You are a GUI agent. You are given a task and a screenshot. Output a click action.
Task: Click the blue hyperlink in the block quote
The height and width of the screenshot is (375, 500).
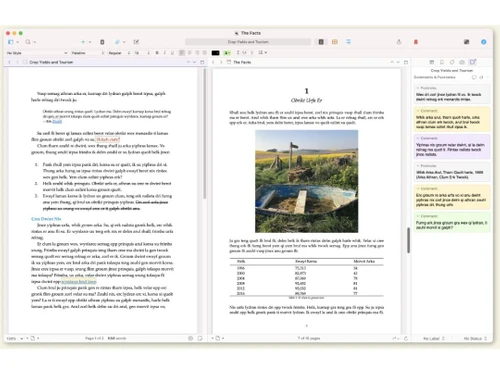57,122
